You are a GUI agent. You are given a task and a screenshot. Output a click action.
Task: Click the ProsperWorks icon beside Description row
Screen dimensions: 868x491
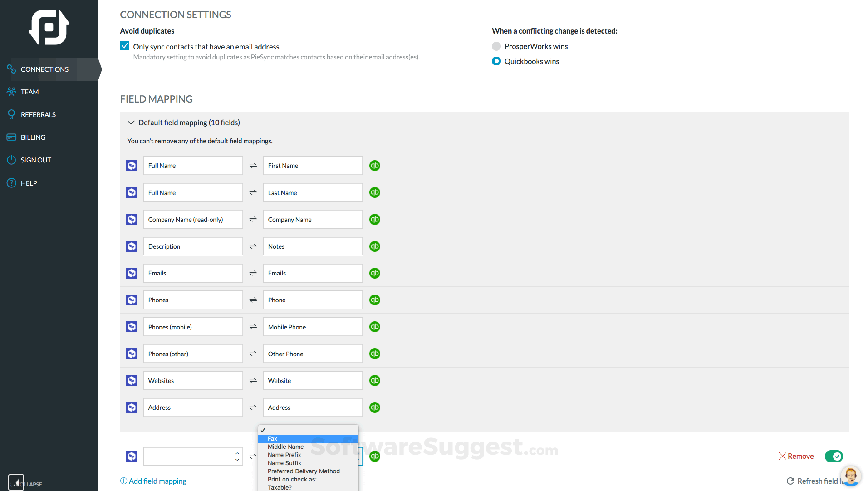click(x=132, y=246)
